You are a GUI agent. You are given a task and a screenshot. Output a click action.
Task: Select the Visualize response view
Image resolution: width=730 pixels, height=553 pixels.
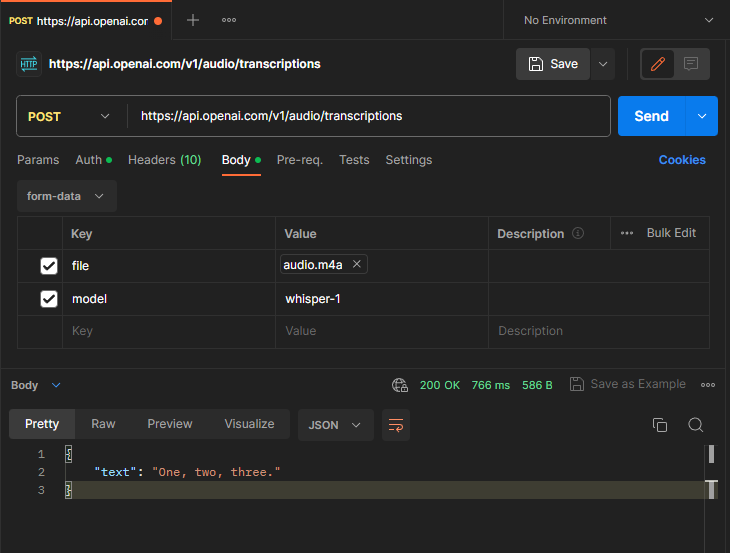click(x=249, y=424)
